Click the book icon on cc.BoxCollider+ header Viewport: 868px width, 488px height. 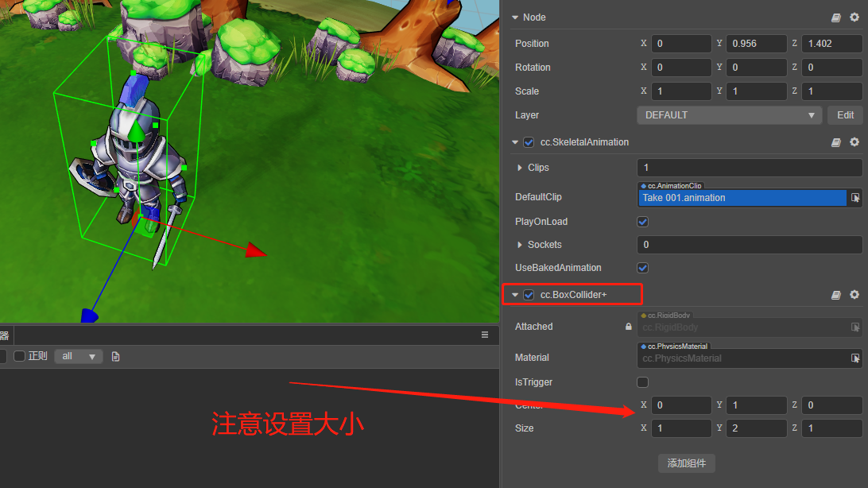coord(836,295)
